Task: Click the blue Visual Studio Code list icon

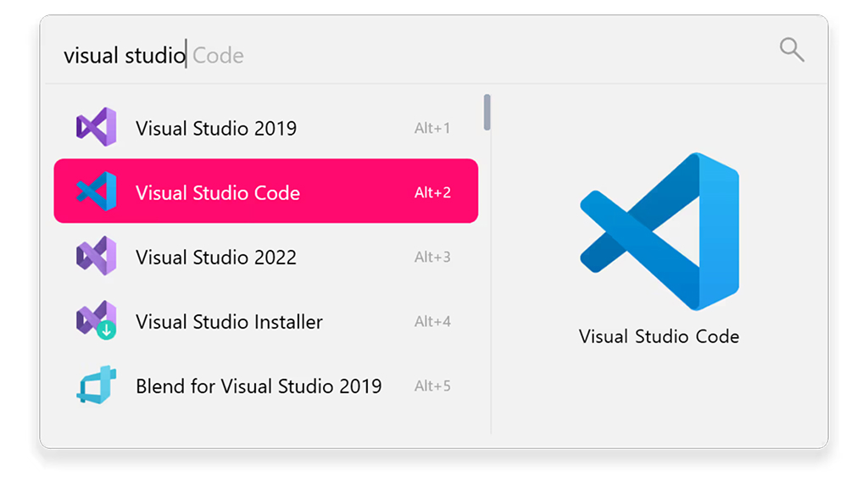Action: pos(96,192)
